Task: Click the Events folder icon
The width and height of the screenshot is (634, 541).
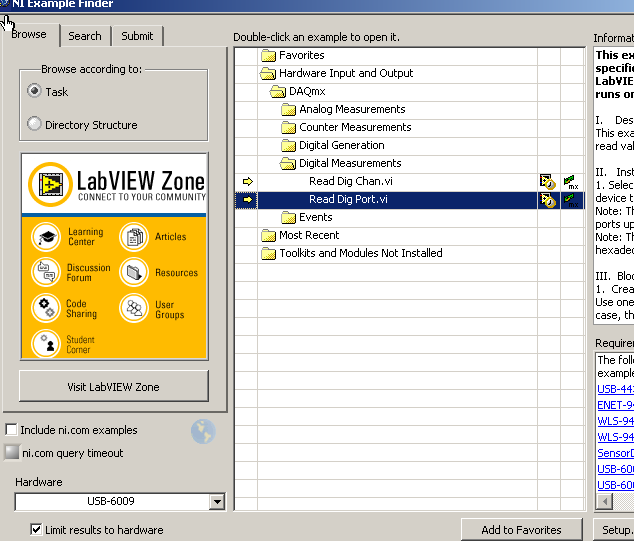Action: pyautogui.click(x=288, y=218)
